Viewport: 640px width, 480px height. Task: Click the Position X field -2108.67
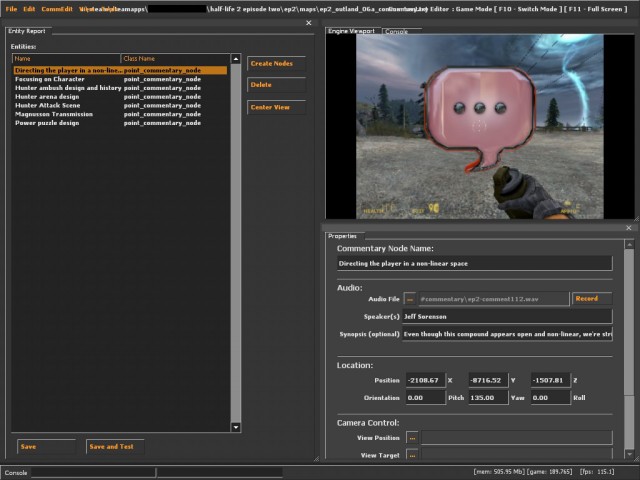[x=426, y=380]
